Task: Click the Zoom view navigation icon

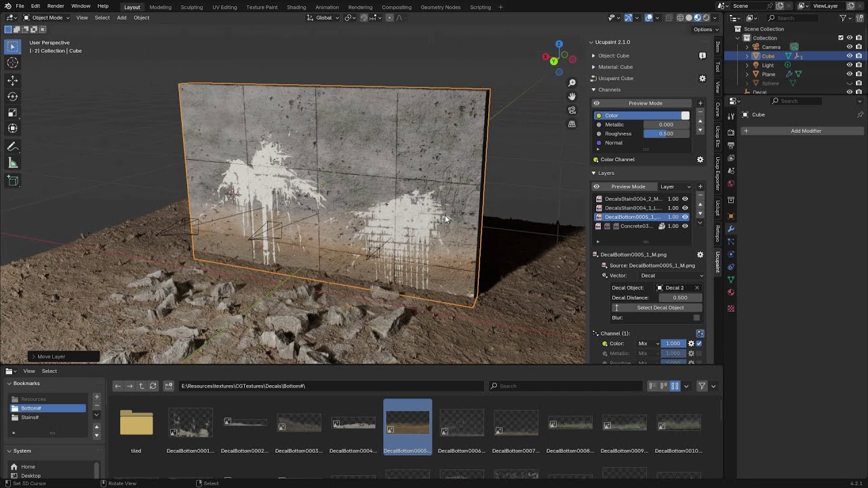Action: pos(572,83)
